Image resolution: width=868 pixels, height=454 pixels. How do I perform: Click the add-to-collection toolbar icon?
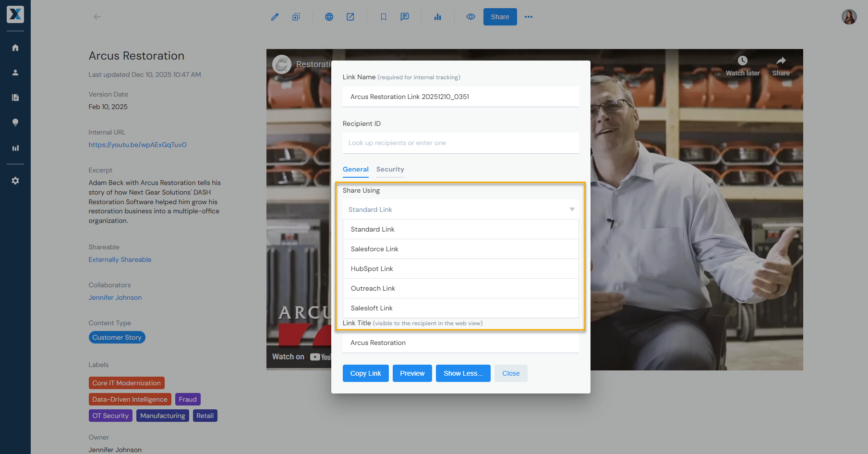pos(296,17)
